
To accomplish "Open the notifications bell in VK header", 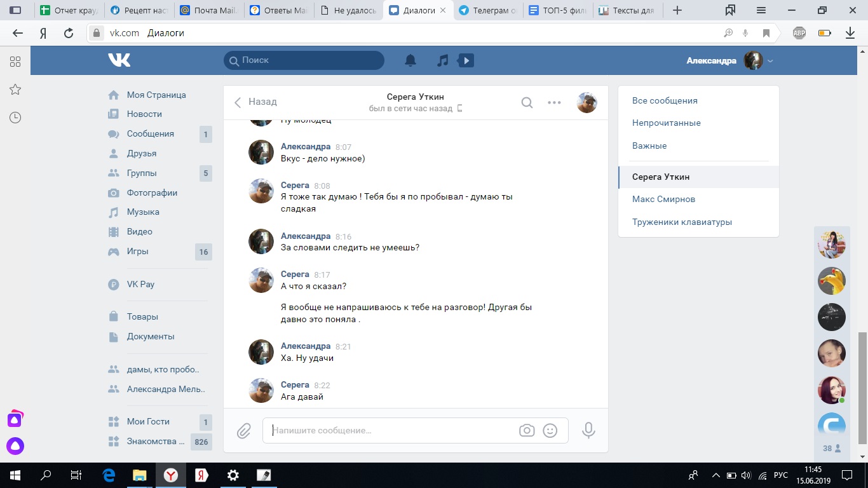I will coord(410,60).
